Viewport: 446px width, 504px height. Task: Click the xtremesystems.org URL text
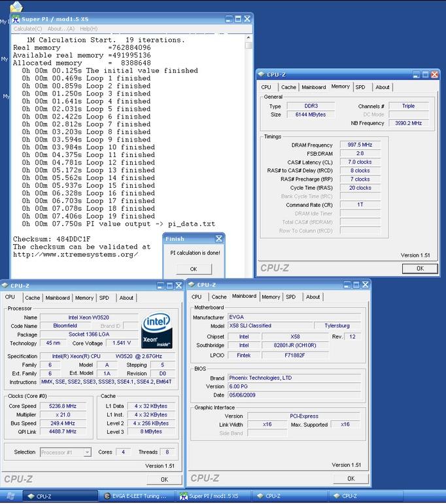click(x=76, y=255)
